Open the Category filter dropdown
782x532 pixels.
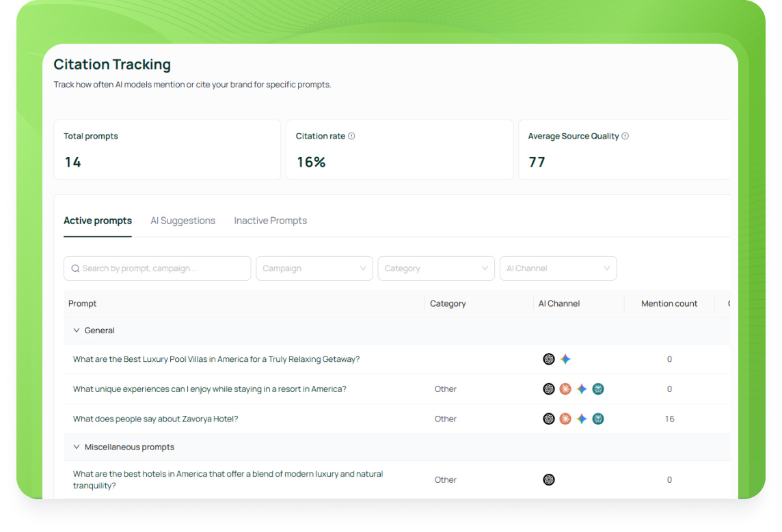click(x=436, y=268)
